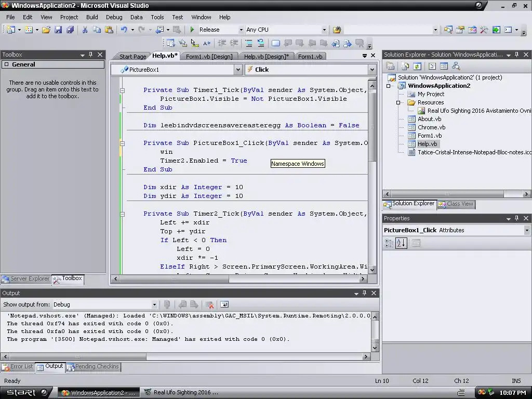The image size is (532, 399).
Task: Open the Any CPU platform dropdown
Action: pyautogui.click(x=324, y=30)
